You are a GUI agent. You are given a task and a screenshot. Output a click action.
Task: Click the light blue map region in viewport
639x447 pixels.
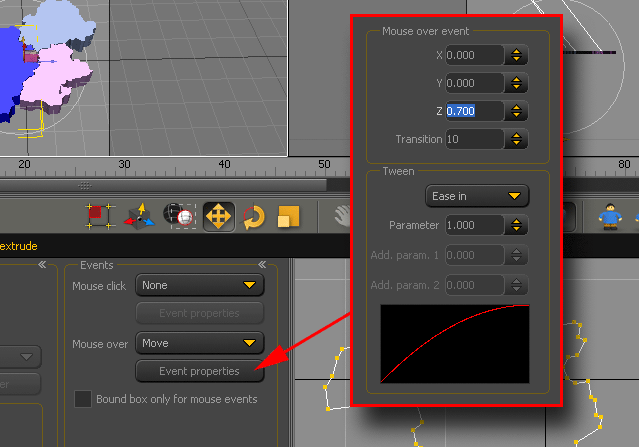click(x=57, y=24)
